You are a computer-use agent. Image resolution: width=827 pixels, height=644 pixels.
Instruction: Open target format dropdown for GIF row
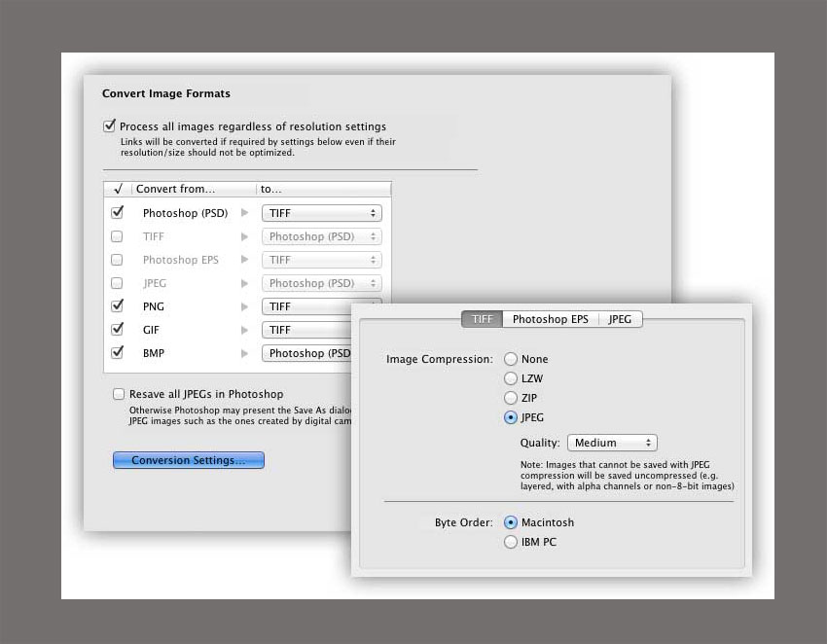306,330
